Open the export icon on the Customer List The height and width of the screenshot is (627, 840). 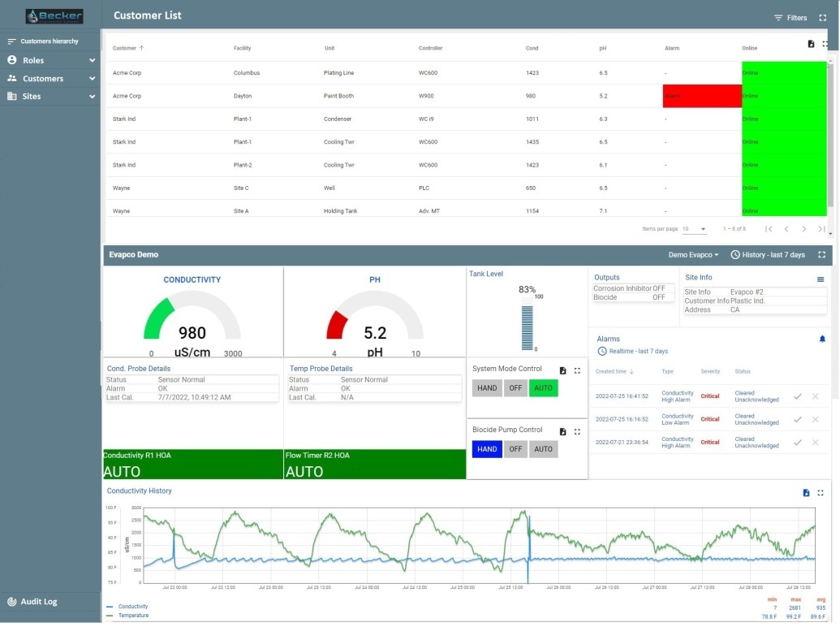click(x=810, y=44)
